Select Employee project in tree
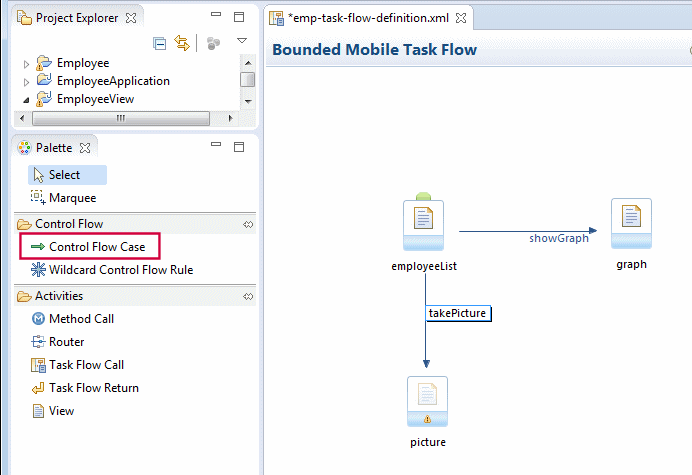Viewport: 692px width, 475px height. pos(83,63)
